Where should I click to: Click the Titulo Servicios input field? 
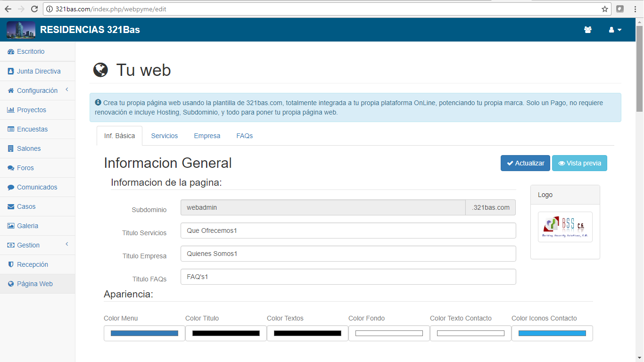(348, 230)
